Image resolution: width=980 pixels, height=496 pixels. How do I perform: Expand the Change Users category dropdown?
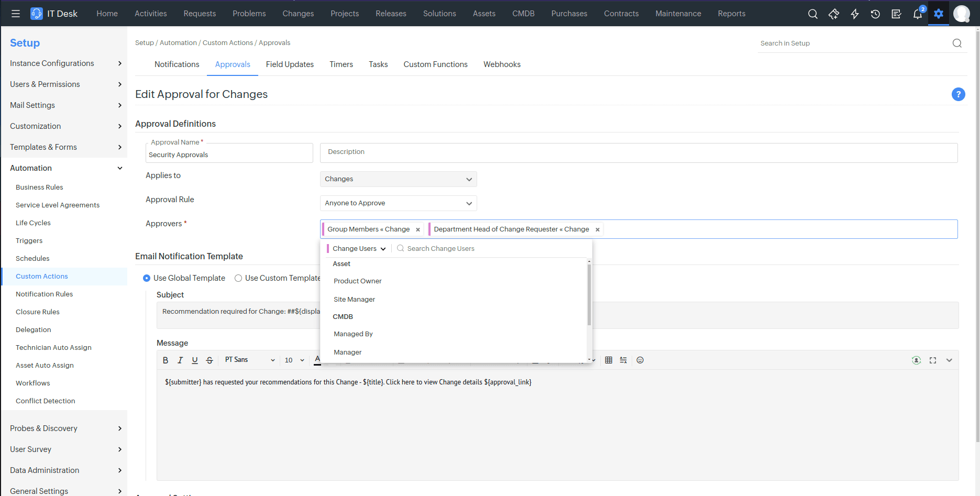(x=359, y=249)
